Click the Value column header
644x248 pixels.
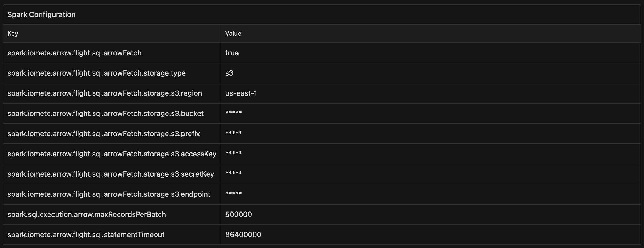pyautogui.click(x=233, y=34)
